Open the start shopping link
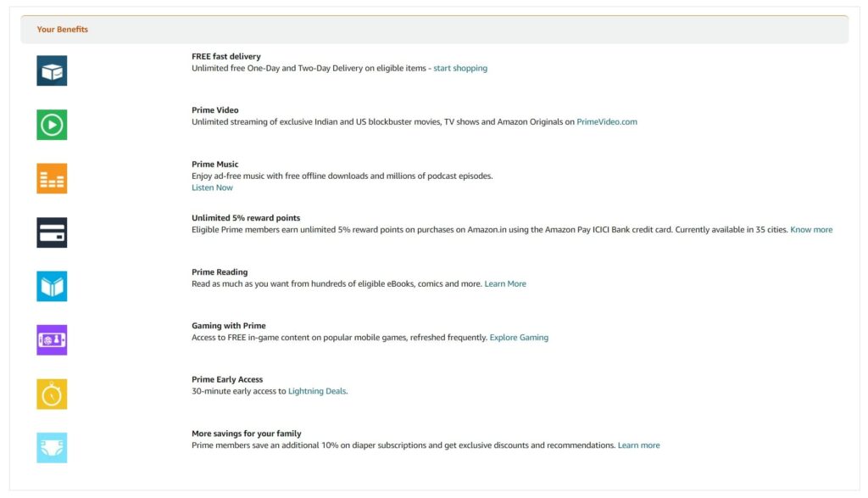This screenshot has width=868, height=498. coord(460,68)
